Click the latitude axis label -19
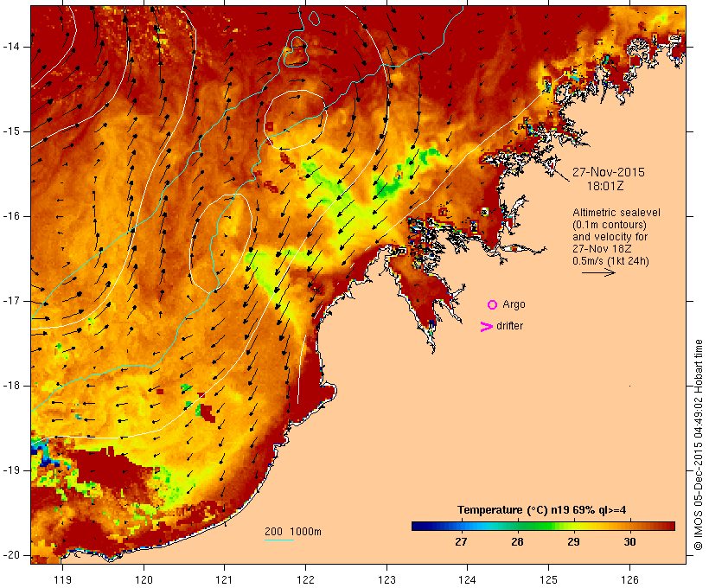This screenshot has width=709, height=588. [11, 470]
